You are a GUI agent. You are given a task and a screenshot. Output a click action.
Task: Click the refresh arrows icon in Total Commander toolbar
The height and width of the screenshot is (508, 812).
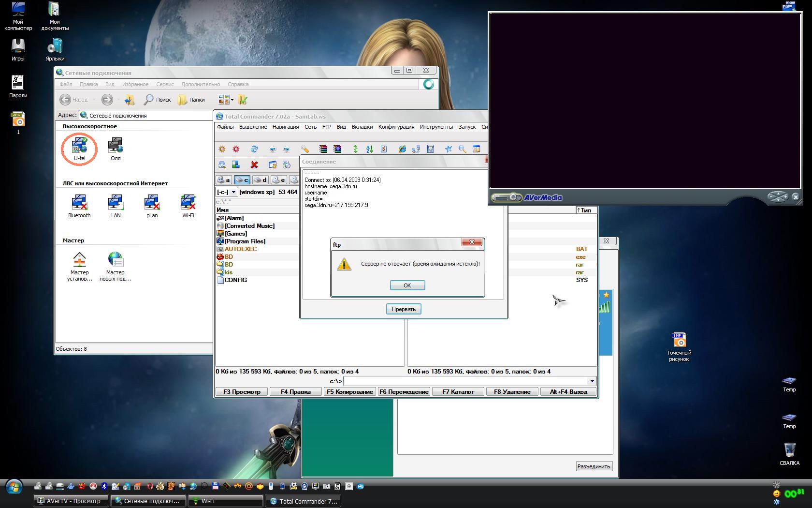(x=254, y=149)
